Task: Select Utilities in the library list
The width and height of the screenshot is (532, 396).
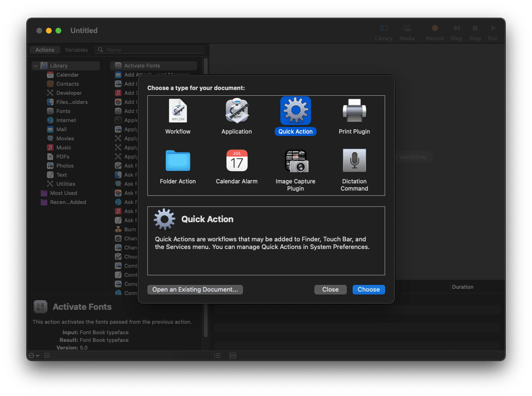Action: [66, 184]
